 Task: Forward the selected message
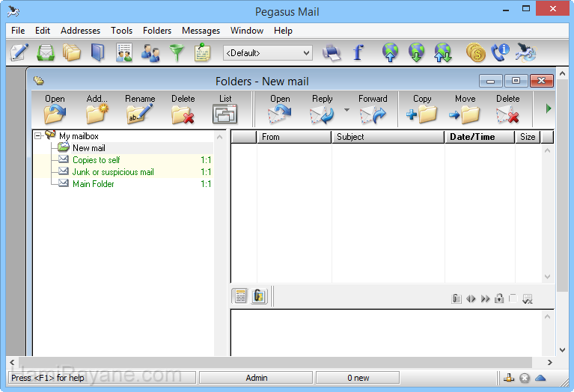[373, 109]
